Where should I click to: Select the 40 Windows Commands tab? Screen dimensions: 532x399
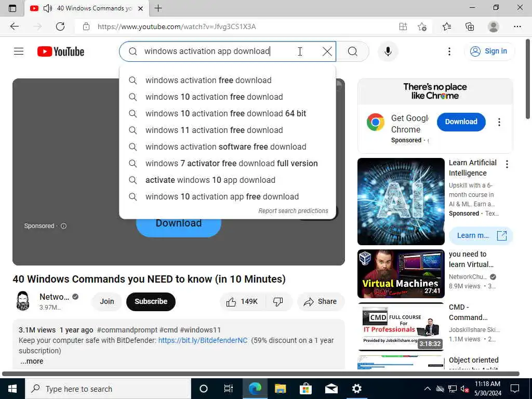87,8
